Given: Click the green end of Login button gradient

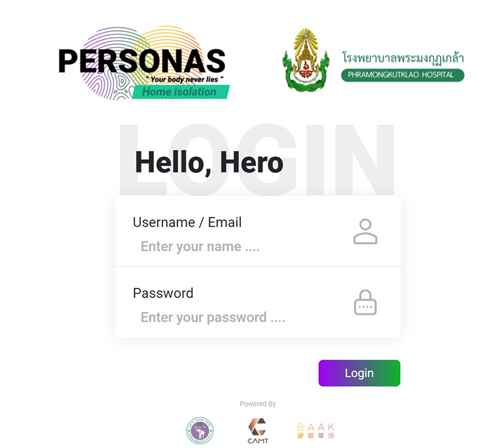Looking at the screenshot, I should coord(390,373).
